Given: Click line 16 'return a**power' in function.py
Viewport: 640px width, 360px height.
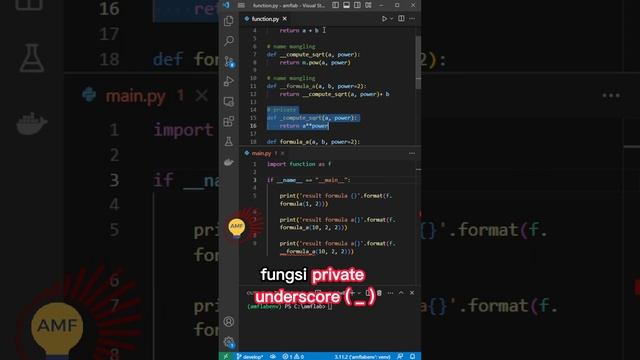Looking at the screenshot, I should 304,126.
